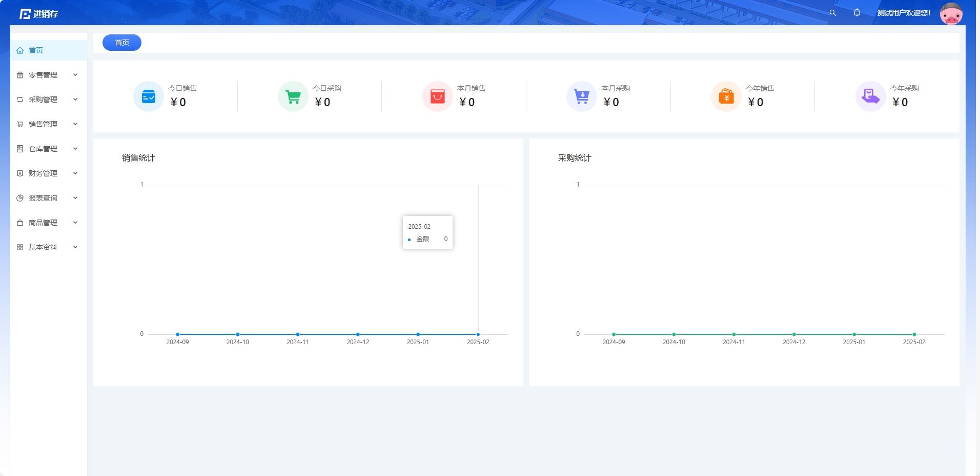
Task: Click the 2025-01 point on 销售统计 chart
Action: pos(418,334)
